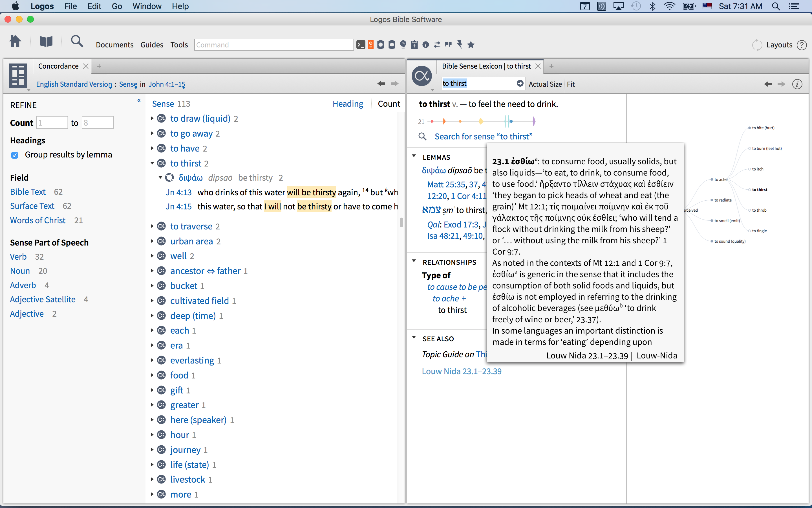The image size is (812, 508).
Task: Click the orange diamond marker in sense distribution
Action: pyautogui.click(x=444, y=121)
